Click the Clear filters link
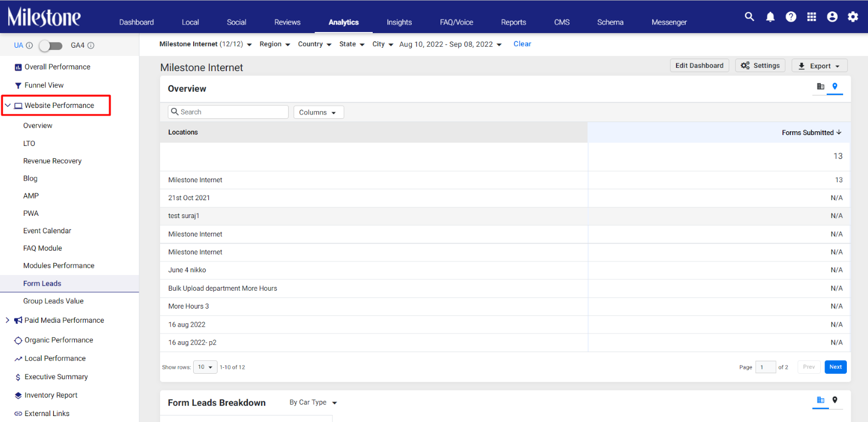 point(522,44)
